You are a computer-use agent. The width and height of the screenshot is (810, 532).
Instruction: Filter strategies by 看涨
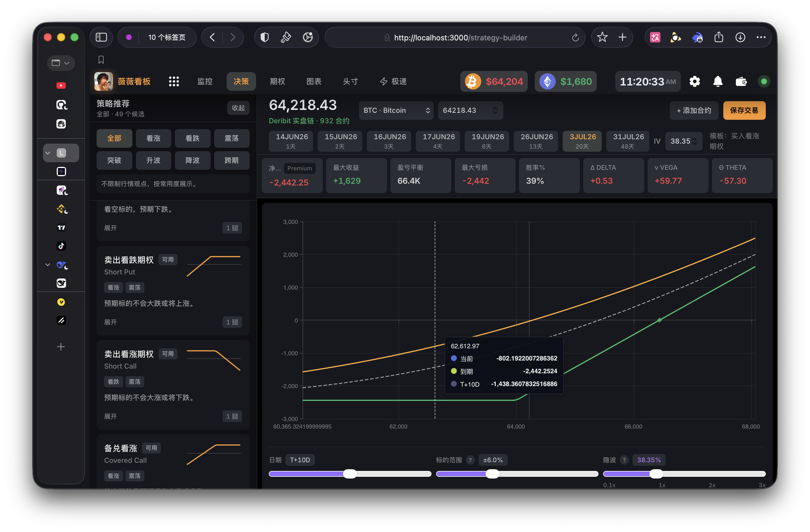pos(154,138)
